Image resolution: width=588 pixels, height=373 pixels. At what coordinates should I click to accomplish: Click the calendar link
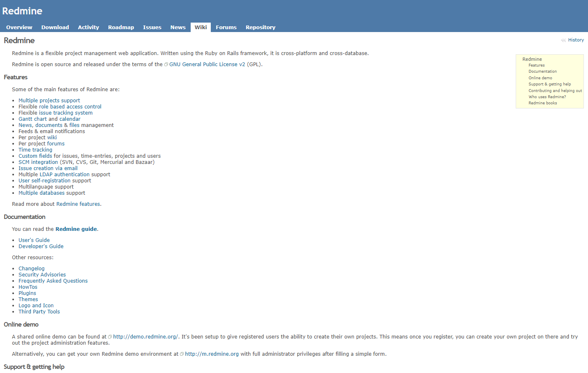pyautogui.click(x=70, y=119)
